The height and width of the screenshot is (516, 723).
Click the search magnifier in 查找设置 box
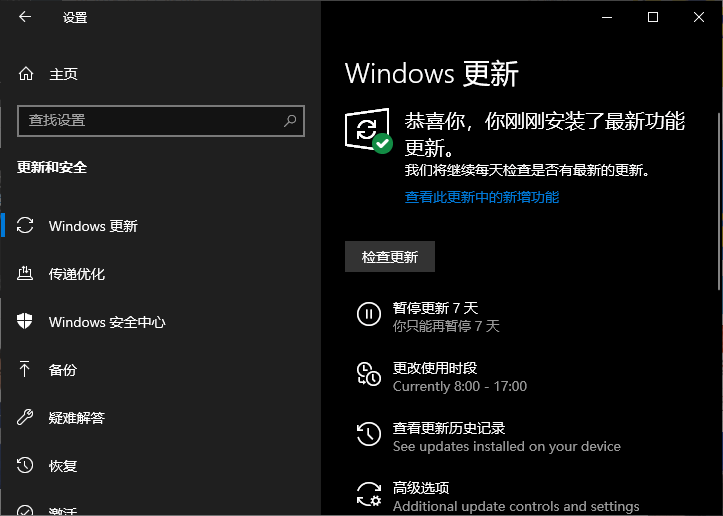point(290,121)
